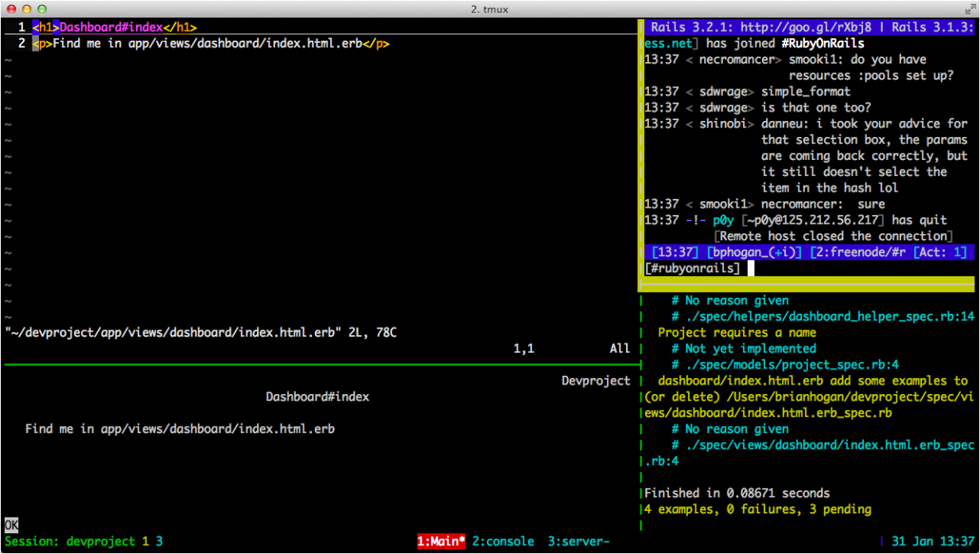The image size is (980, 554).
Task: Click the green zoom window button
Action: (42, 8)
